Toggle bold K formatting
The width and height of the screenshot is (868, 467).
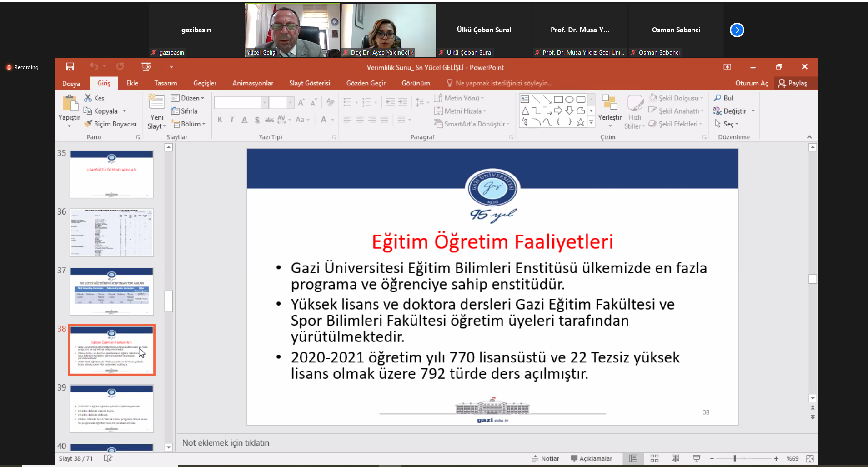(x=220, y=120)
